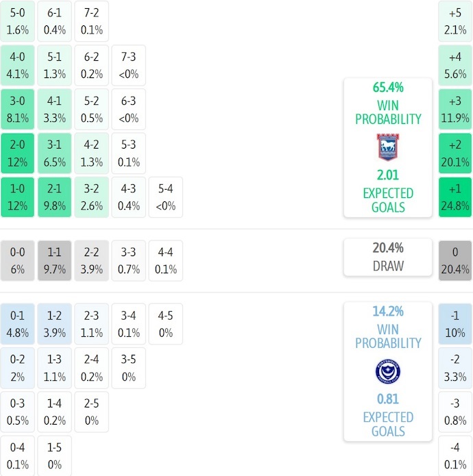Choose the 0-0 scoreline cell
The width and height of the screenshot is (473, 476).
tap(18, 260)
